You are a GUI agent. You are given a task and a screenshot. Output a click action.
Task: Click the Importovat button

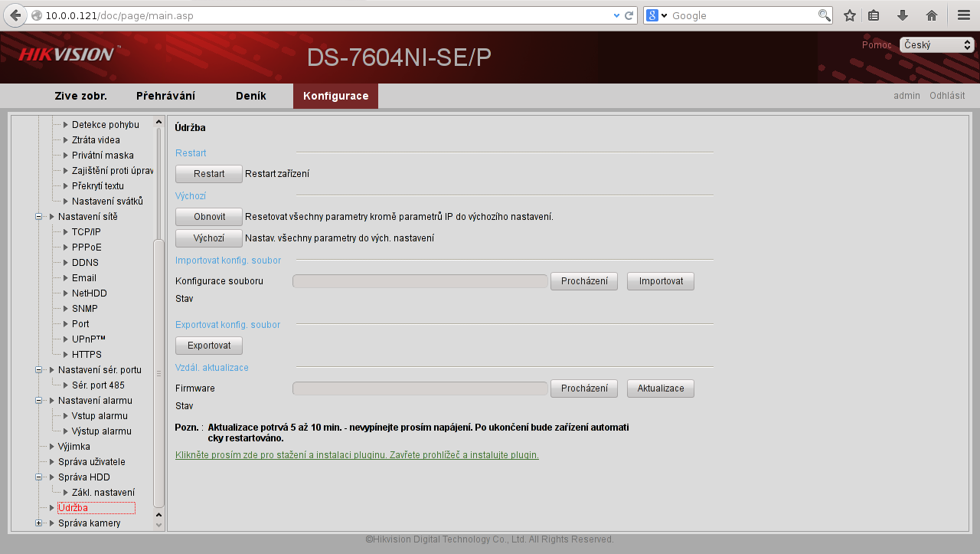(x=661, y=281)
